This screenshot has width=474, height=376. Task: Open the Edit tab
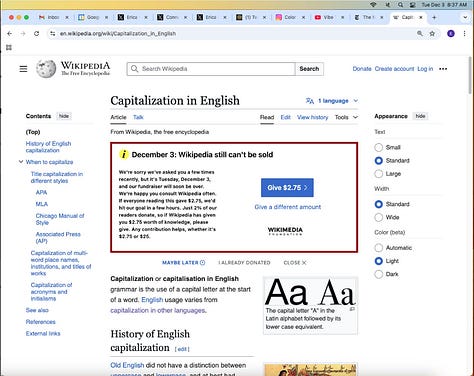[x=285, y=117]
